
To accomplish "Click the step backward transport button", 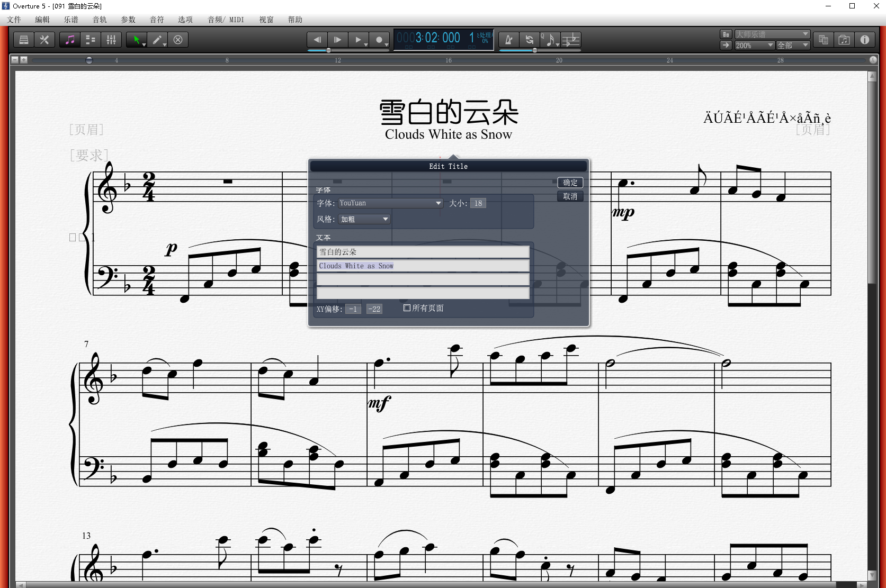I will (x=317, y=40).
